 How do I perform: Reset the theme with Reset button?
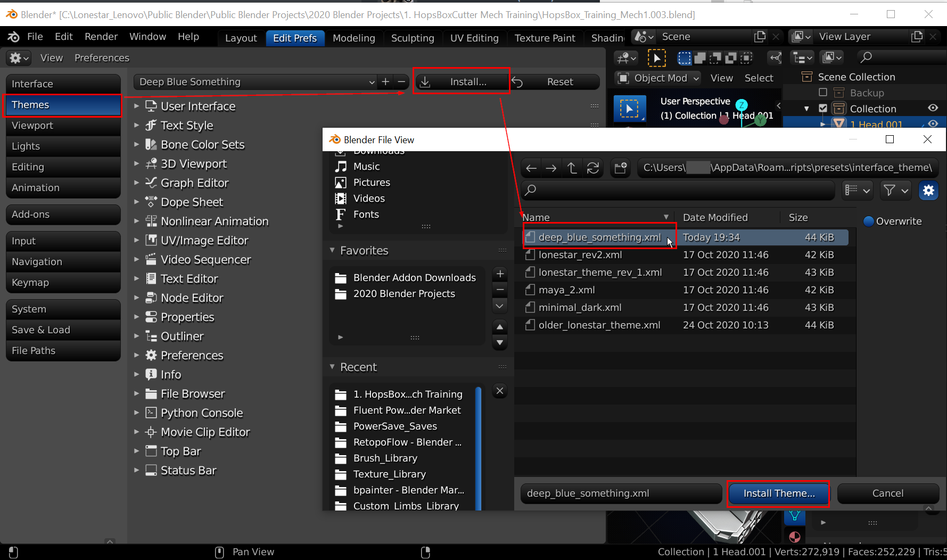554,82
